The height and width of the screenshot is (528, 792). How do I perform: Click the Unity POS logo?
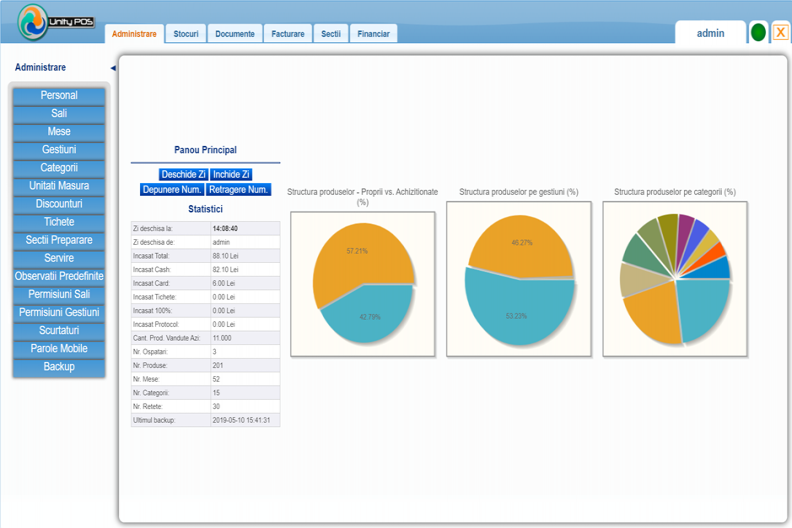pyautogui.click(x=56, y=22)
